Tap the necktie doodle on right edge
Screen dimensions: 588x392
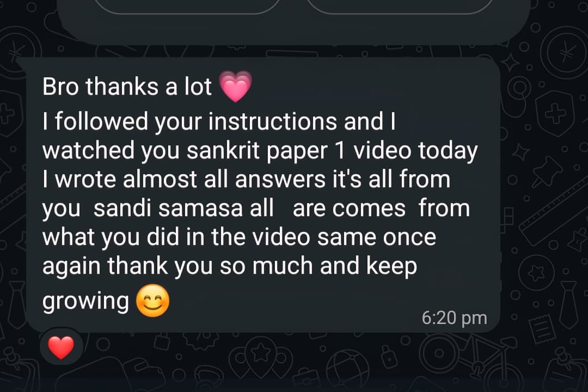point(569,304)
